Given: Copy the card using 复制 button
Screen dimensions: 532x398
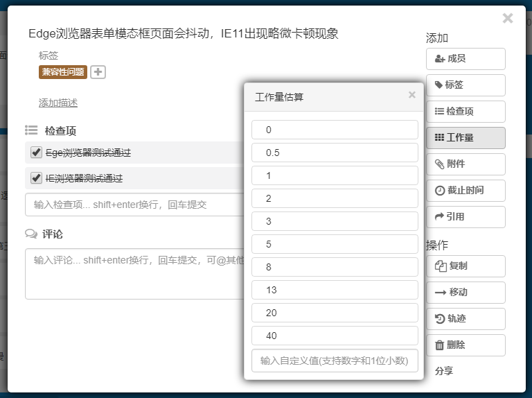Looking at the screenshot, I should point(465,266).
